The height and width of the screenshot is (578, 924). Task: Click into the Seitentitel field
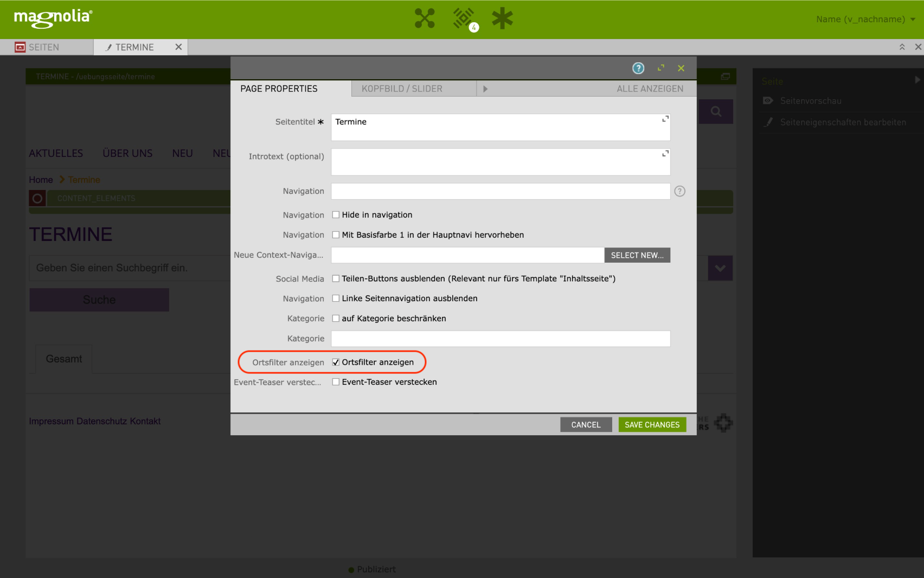[x=501, y=127]
